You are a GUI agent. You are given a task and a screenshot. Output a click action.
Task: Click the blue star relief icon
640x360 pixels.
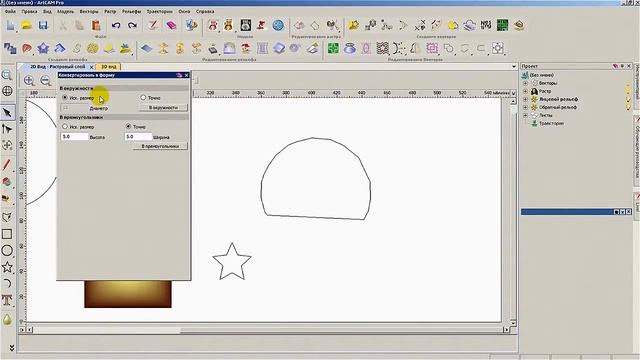(x=43, y=49)
